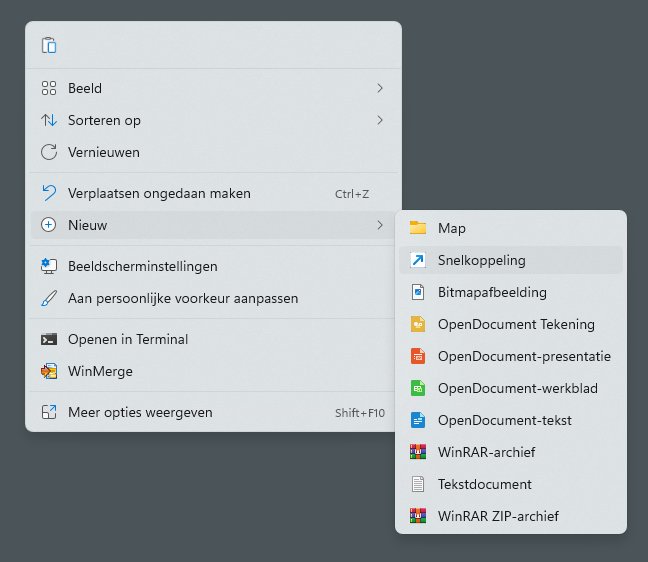The height and width of the screenshot is (562, 648).
Task: Click the blue OpenDocument-tekst icon
Action: coord(418,420)
